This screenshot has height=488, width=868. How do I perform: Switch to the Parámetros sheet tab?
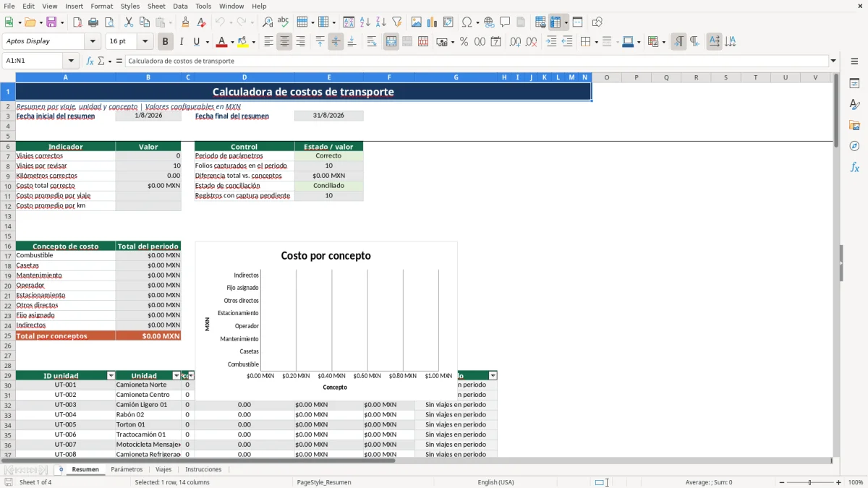click(127, 469)
